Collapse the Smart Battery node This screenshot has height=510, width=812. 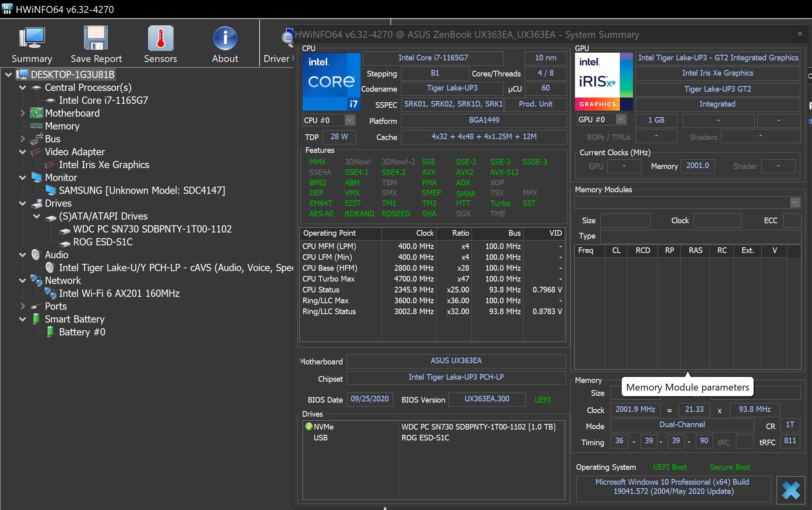coord(23,319)
